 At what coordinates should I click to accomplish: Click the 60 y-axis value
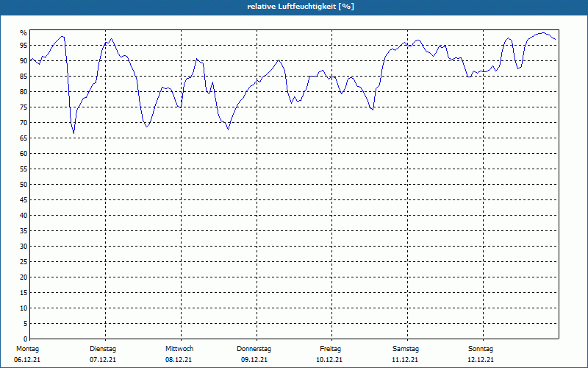(24, 154)
